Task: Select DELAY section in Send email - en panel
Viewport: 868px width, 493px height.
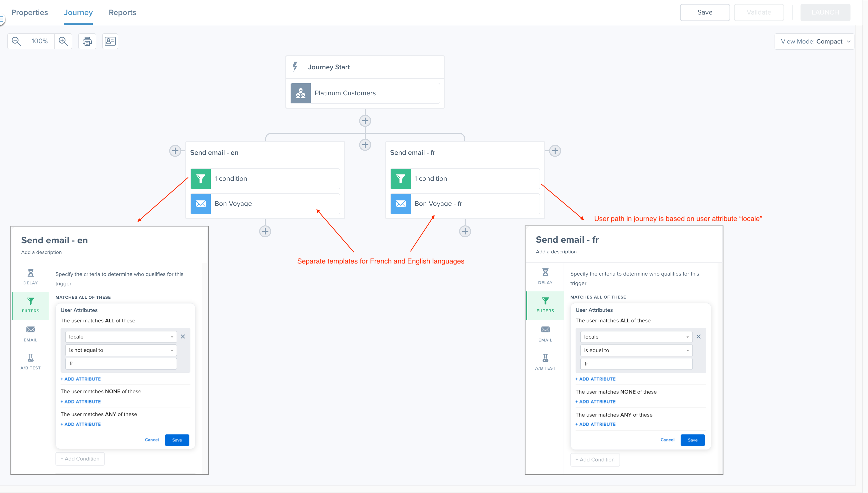Action: tap(30, 276)
